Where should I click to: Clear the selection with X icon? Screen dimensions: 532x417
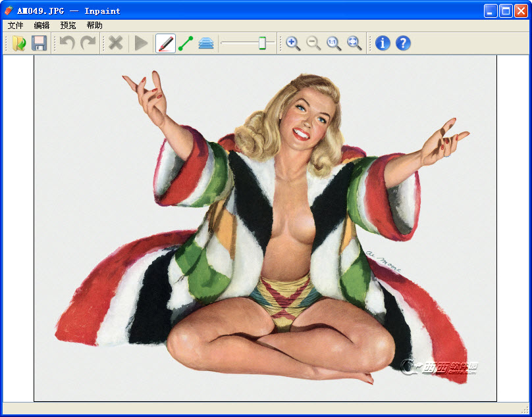click(x=116, y=43)
